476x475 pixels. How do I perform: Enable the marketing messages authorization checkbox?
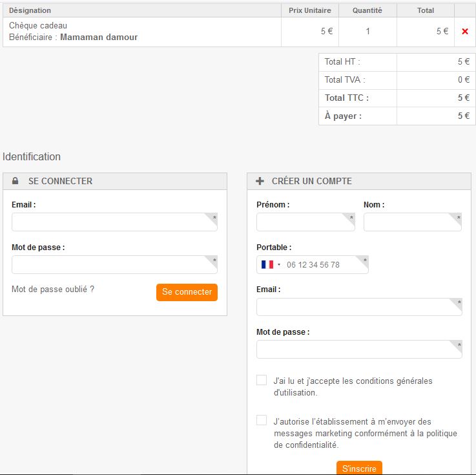coord(262,420)
